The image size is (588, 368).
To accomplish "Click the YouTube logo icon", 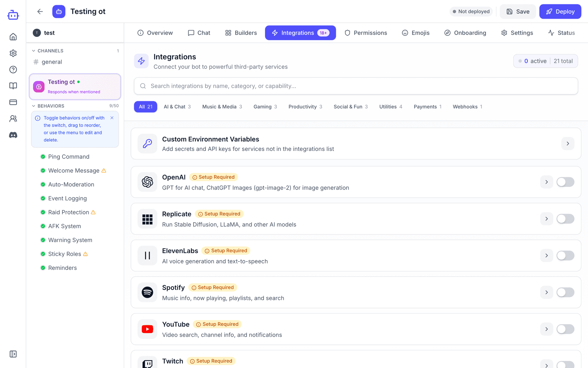I will (147, 329).
